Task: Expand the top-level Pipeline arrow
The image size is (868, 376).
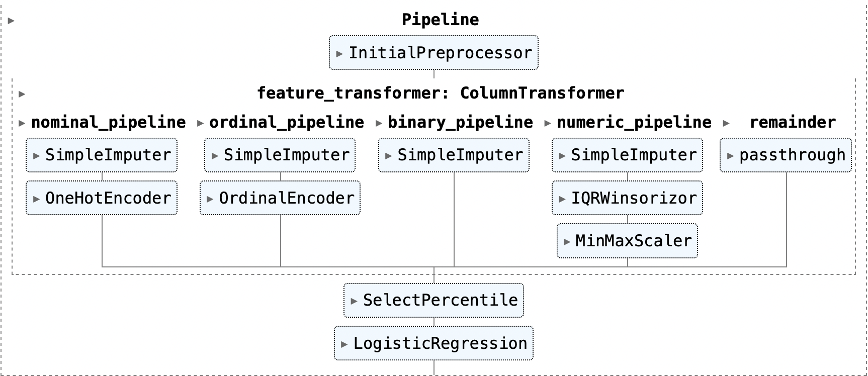Action: pos(11,21)
